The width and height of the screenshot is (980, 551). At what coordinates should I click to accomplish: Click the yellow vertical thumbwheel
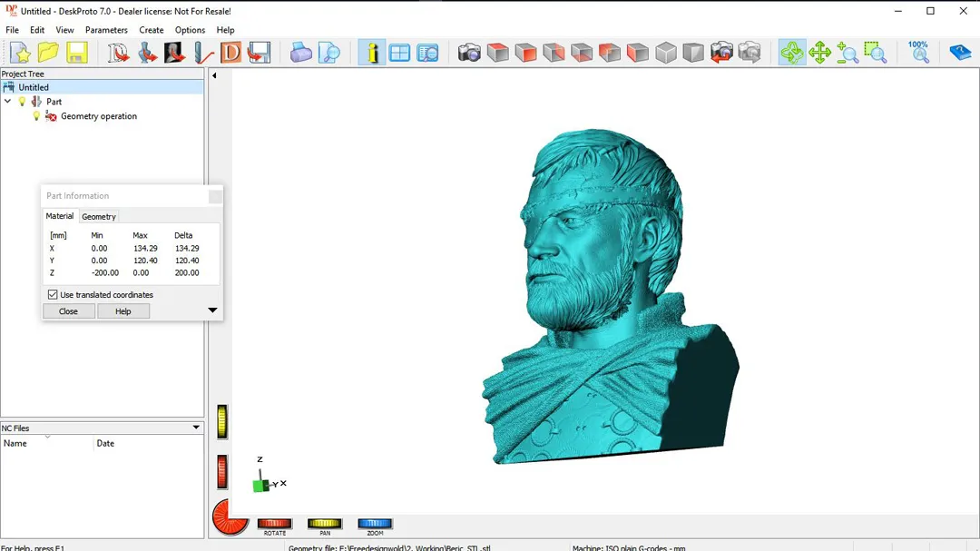tap(222, 421)
